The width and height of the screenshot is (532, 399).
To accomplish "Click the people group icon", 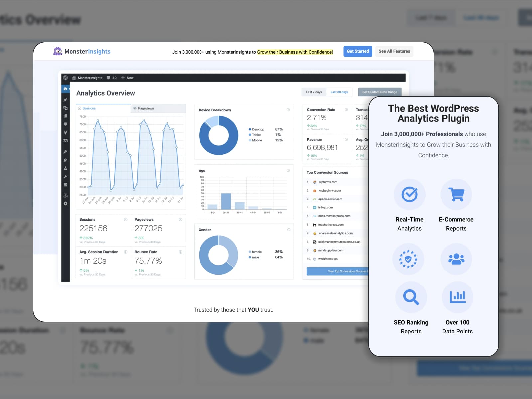I will coord(456,259).
